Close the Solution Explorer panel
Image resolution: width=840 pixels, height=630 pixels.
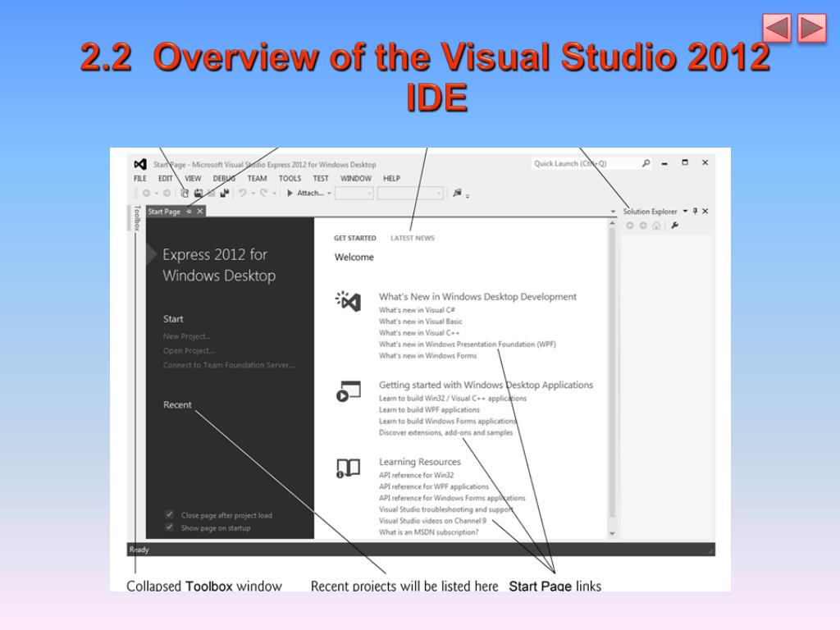click(705, 211)
